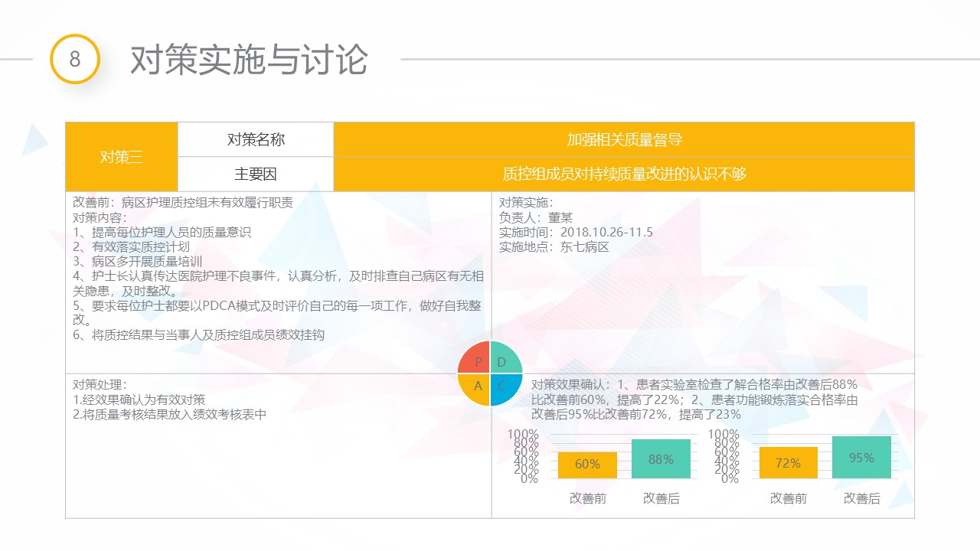Click the 对策内容 label

100,217
